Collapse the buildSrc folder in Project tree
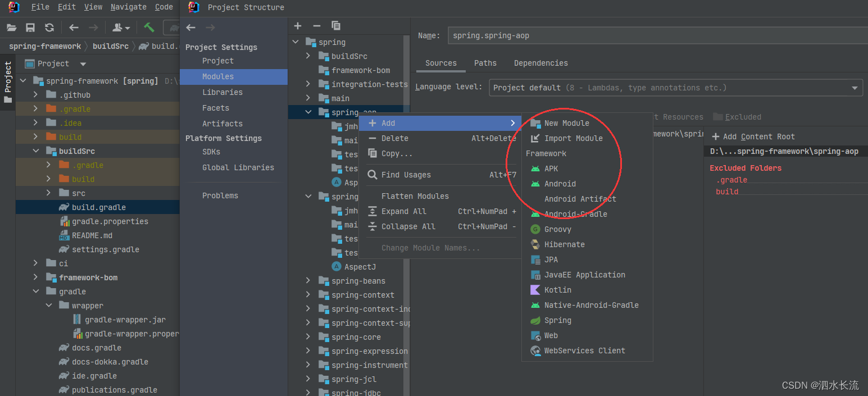 [36, 151]
